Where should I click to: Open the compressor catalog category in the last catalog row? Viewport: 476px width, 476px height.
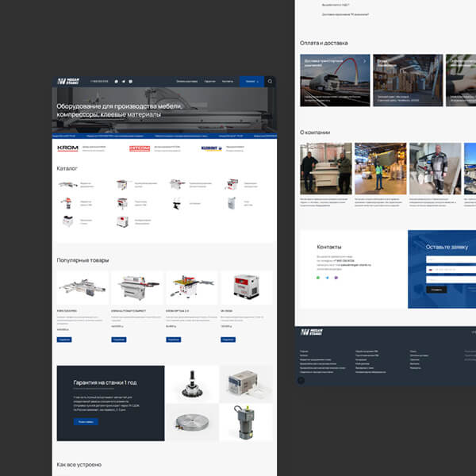(x=122, y=221)
